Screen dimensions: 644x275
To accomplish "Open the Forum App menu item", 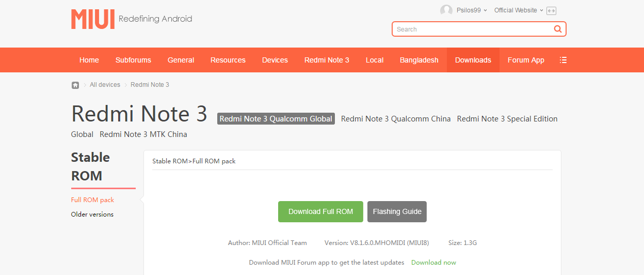I will (526, 60).
